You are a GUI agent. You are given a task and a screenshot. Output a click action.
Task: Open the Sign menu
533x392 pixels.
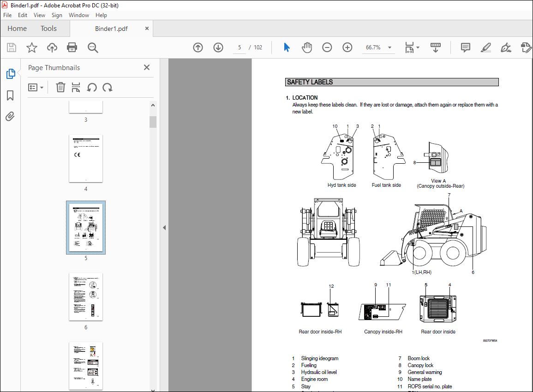pyautogui.click(x=57, y=15)
